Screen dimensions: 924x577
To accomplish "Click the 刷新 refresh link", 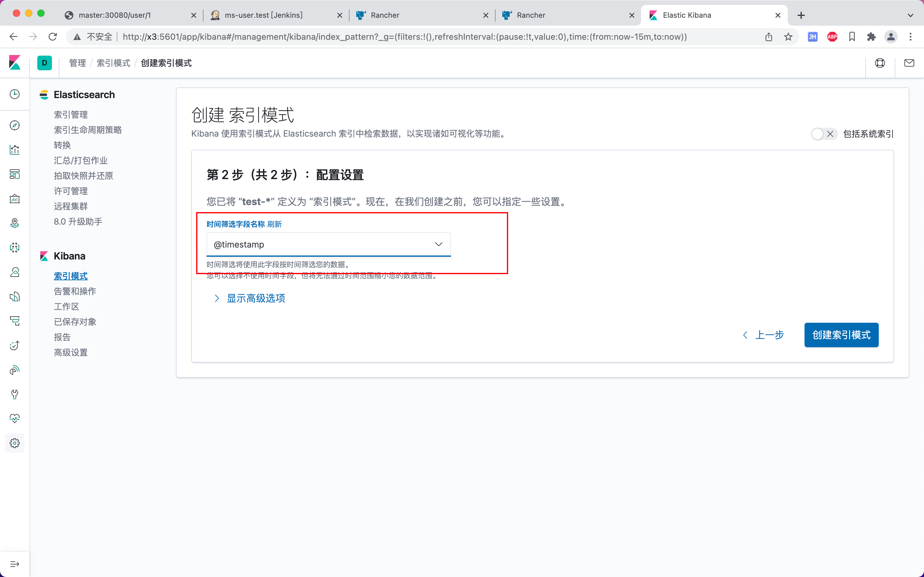I will [274, 224].
